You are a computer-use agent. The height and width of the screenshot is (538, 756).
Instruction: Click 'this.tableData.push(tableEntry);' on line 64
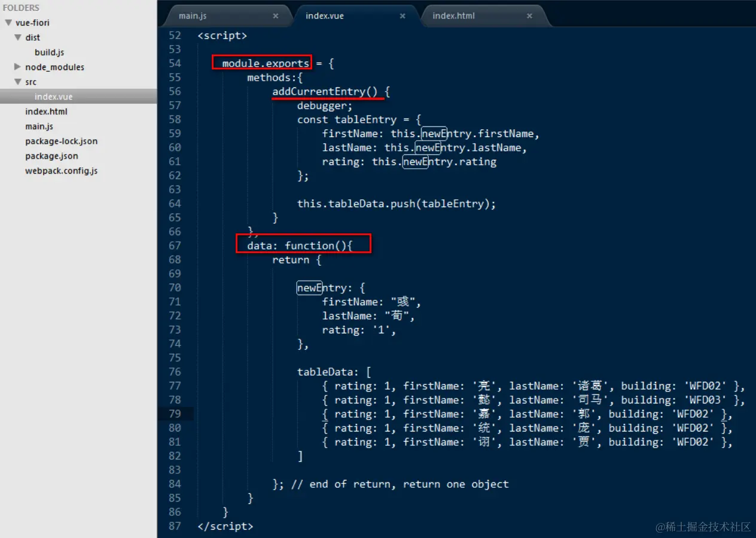tap(397, 203)
